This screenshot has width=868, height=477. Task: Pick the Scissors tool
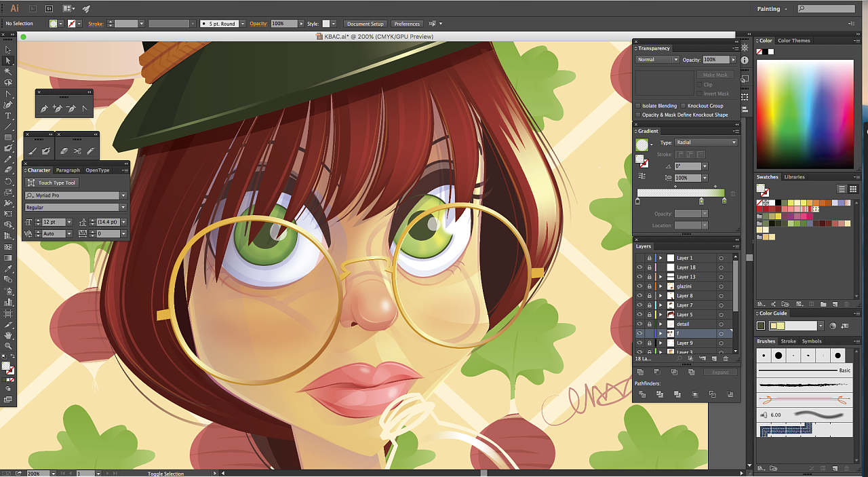point(77,151)
